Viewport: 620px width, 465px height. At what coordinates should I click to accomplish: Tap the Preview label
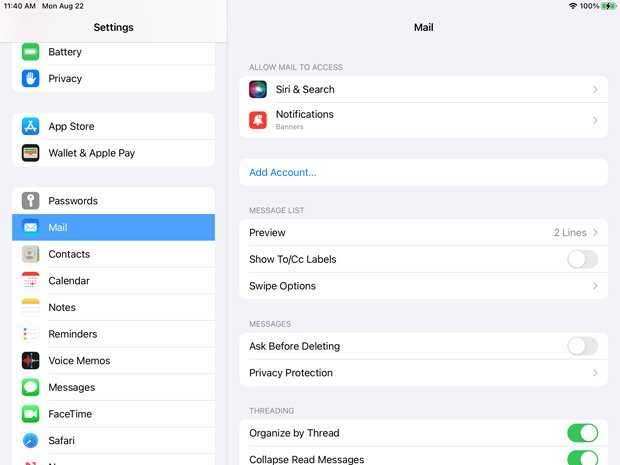267,232
